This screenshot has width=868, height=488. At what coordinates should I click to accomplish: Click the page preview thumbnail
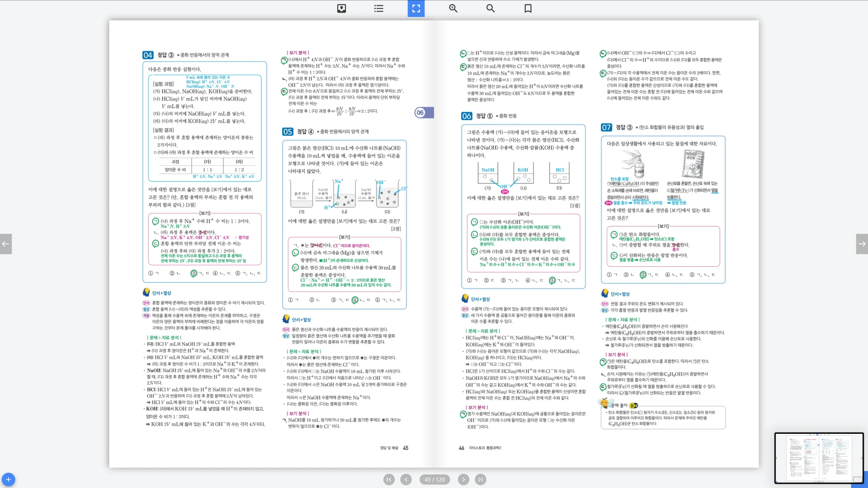click(x=819, y=458)
